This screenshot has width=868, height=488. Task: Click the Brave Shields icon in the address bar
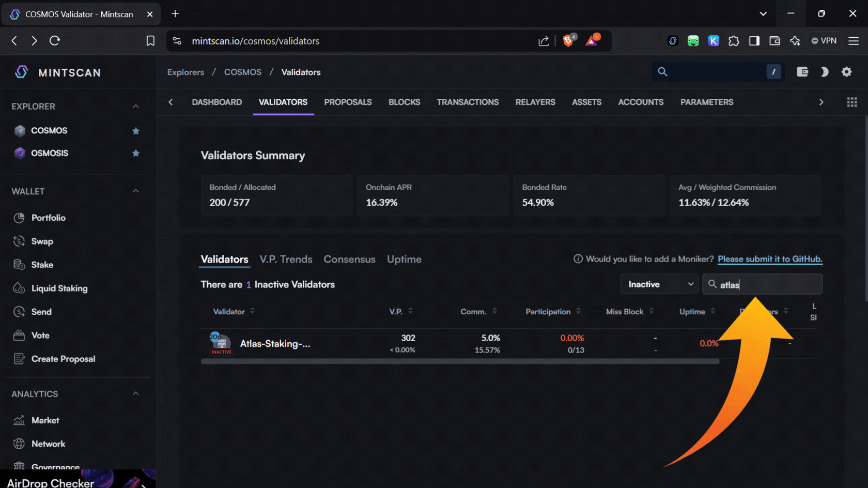[568, 41]
